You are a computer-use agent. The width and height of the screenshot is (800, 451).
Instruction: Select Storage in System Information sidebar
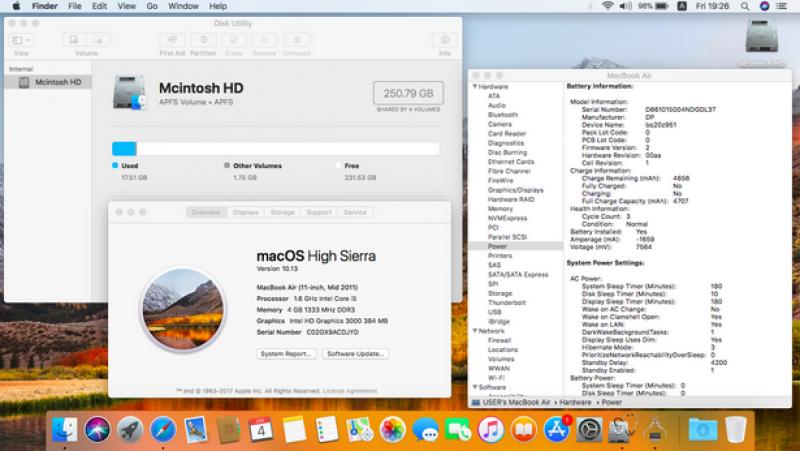500,293
